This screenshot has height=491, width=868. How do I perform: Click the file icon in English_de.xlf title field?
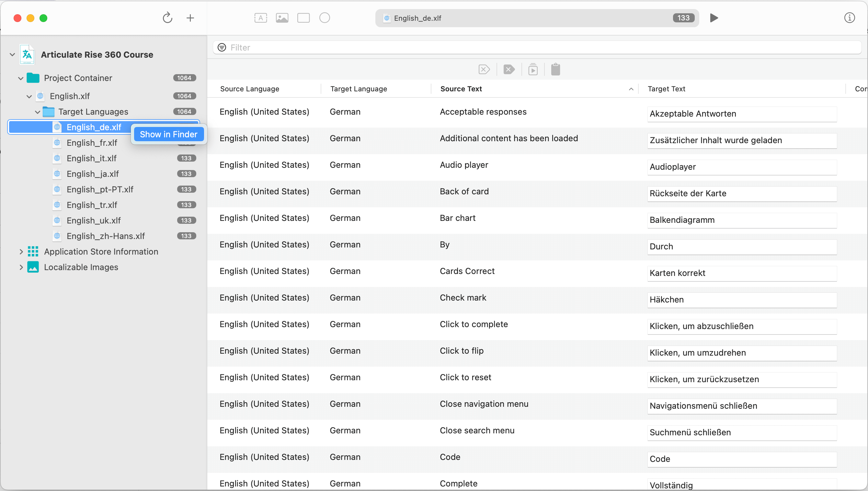(x=387, y=18)
